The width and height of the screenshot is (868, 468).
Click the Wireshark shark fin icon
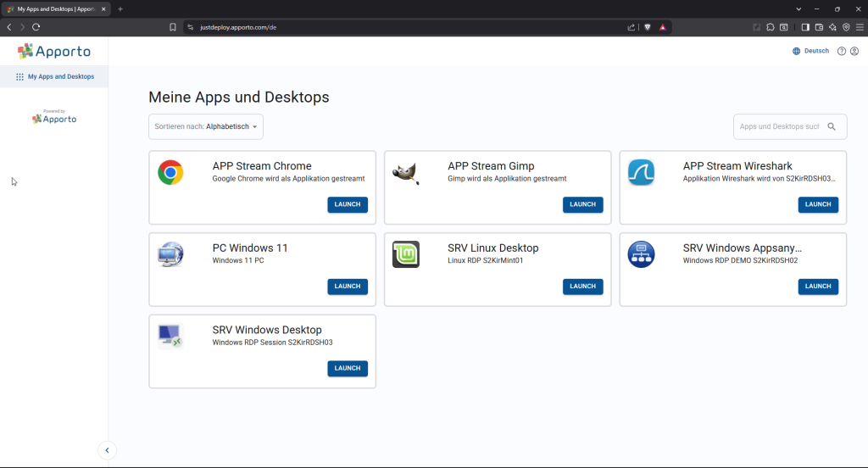click(641, 173)
